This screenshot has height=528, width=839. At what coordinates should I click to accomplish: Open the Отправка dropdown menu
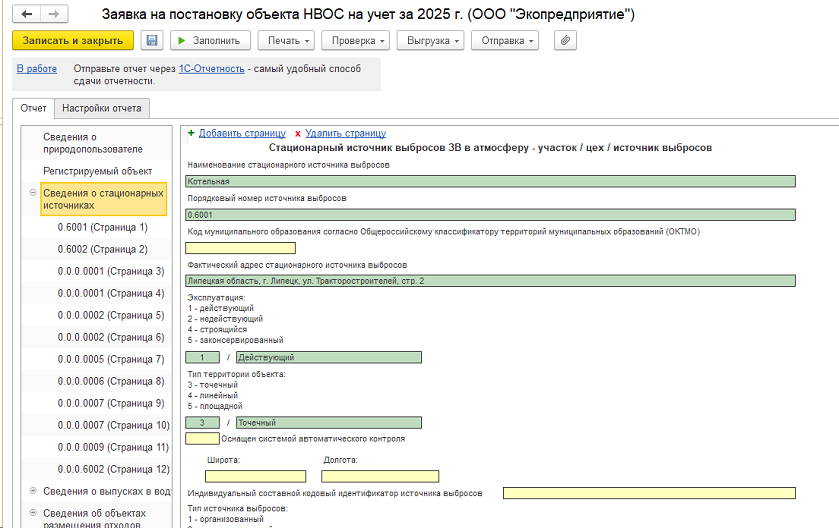coord(506,41)
